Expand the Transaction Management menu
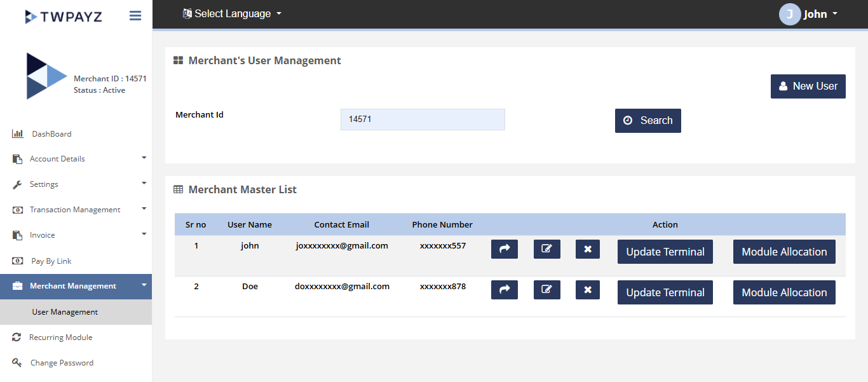868x382 pixels. pyautogui.click(x=76, y=210)
